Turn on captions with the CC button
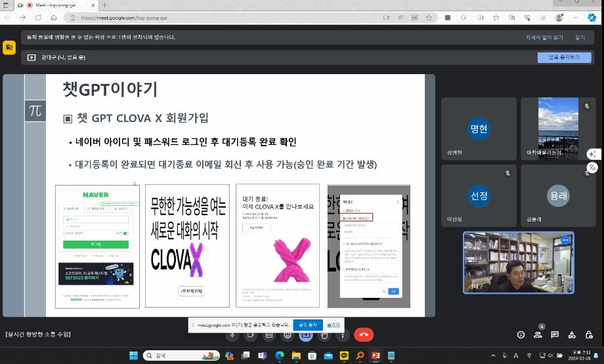604x364 pixels. (x=269, y=334)
